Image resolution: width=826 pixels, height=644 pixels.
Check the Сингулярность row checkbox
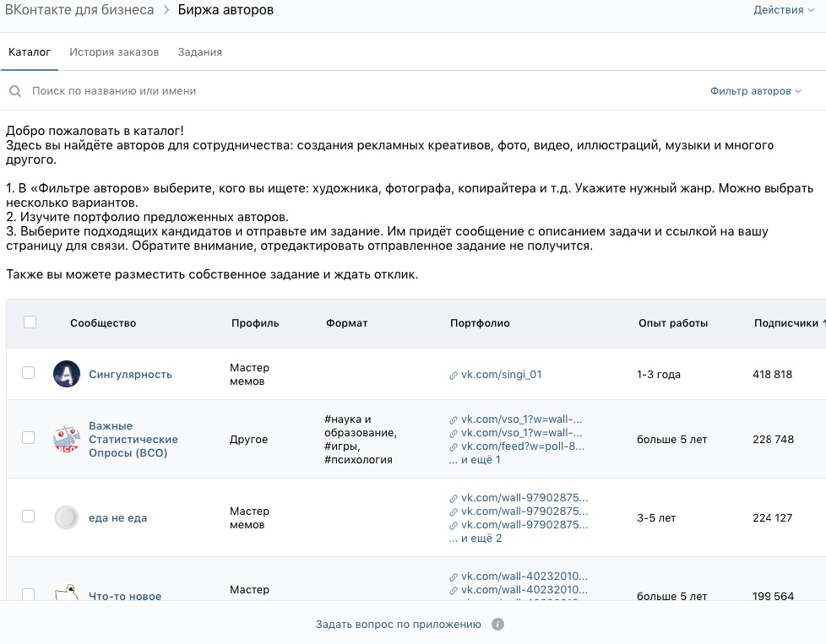coord(29,373)
